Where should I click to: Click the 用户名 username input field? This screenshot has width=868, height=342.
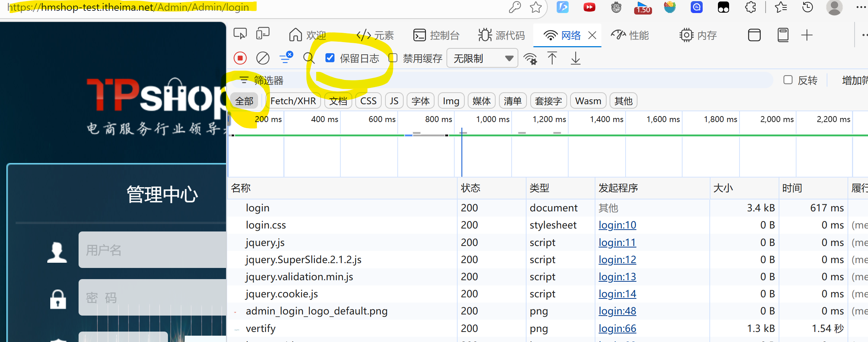pyautogui.click(x=153, y=250)
